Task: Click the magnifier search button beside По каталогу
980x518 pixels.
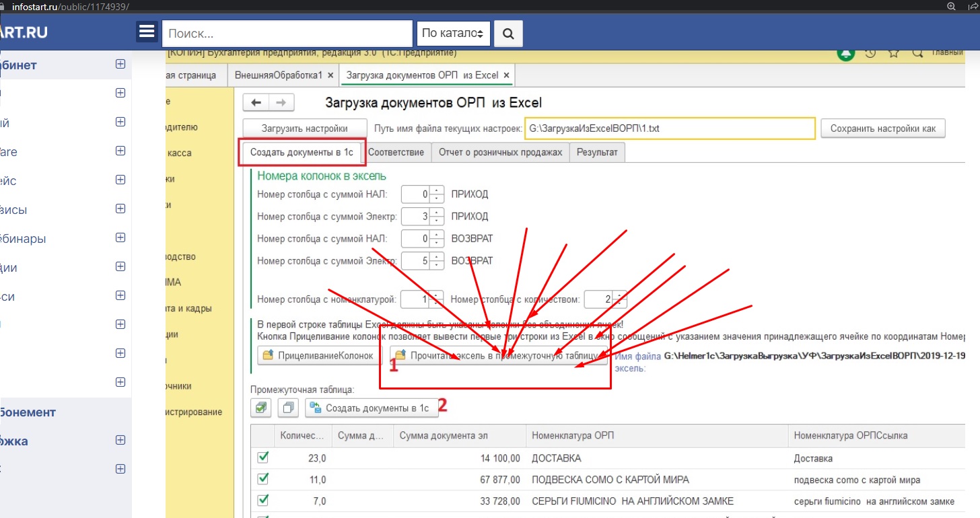Action: click(508, 33)
